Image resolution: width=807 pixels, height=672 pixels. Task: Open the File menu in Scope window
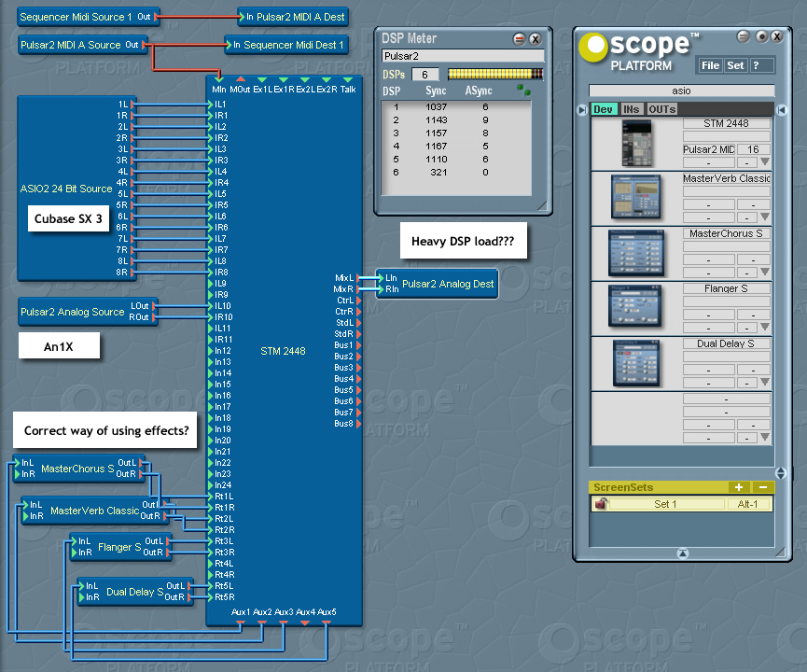(x=710, y=65)
